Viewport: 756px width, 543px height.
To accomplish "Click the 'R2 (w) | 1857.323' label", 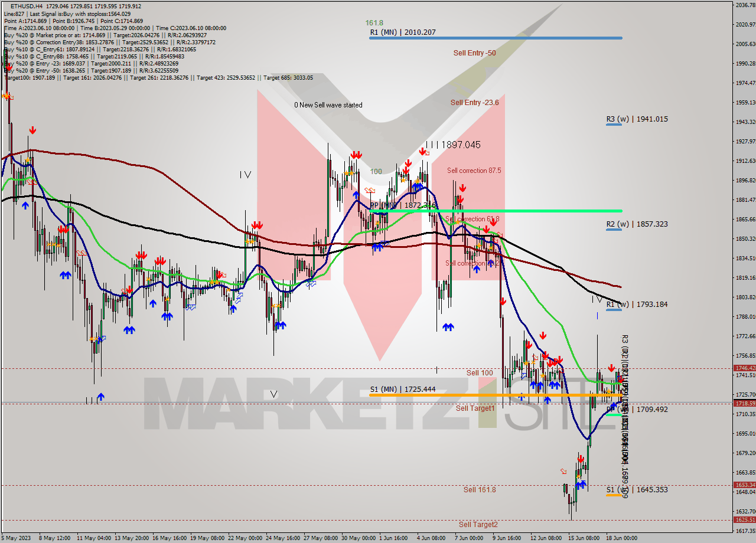I will pos(637,224).
